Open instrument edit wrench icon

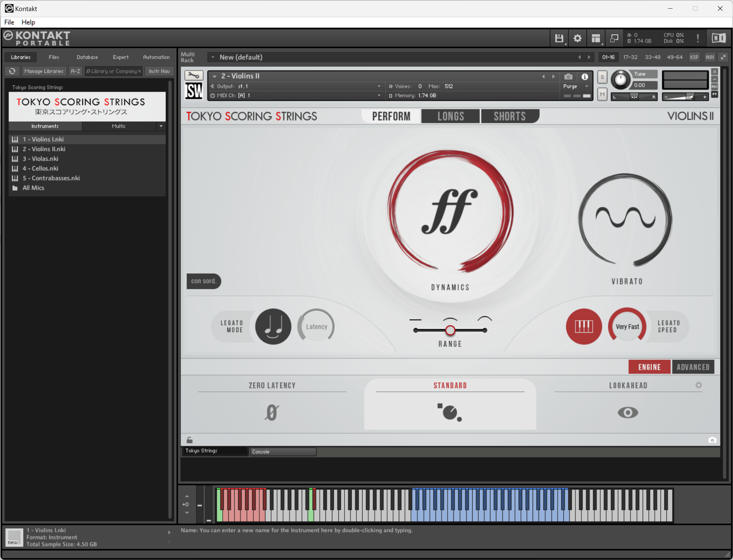click(x=193, y=75)
